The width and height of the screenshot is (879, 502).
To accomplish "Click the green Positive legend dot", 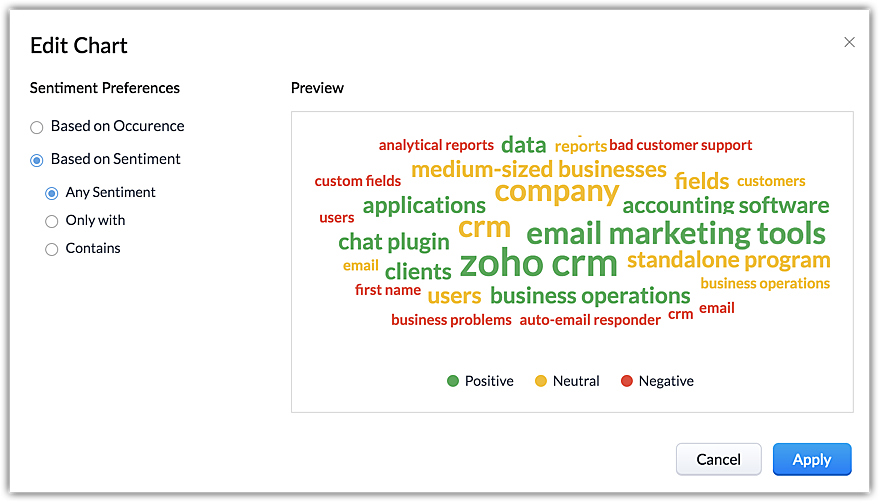I will (453, 381).
